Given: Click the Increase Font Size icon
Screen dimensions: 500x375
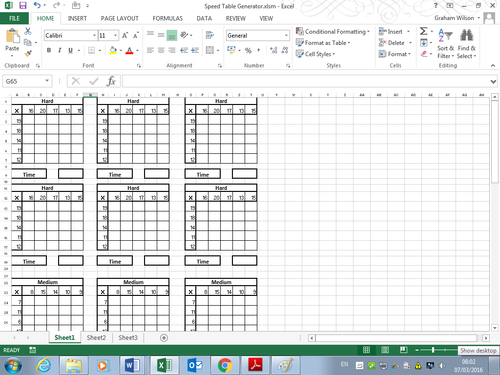Looking at the screenshot, I should (x=125, y=35).
